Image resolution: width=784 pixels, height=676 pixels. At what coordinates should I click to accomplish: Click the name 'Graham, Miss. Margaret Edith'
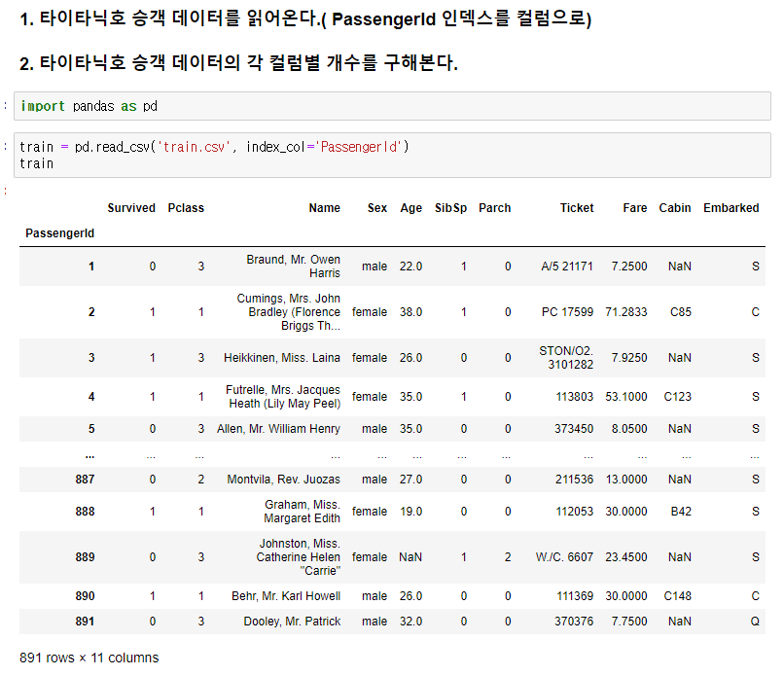(x=302, y=512)
